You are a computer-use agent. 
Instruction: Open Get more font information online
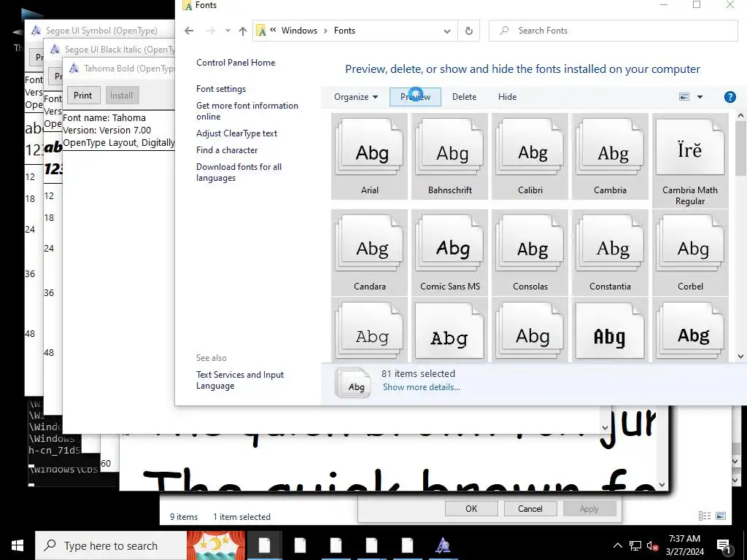(247, 111)
